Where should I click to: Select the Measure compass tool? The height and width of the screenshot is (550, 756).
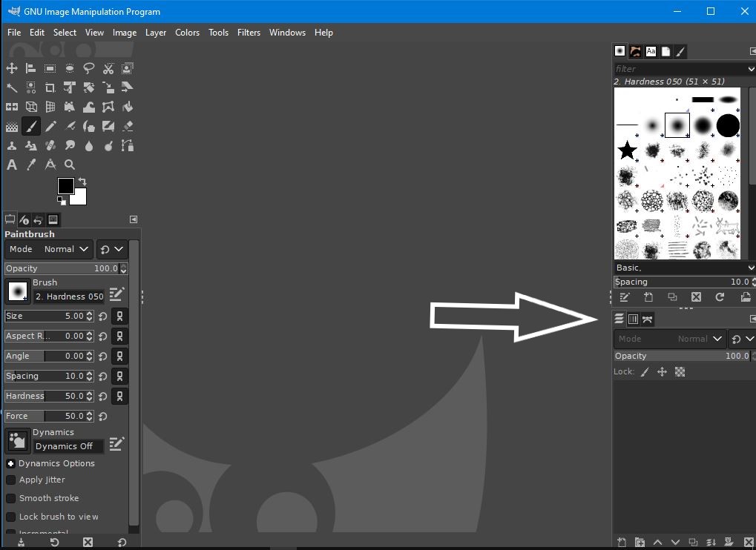[x=50, y=165]
